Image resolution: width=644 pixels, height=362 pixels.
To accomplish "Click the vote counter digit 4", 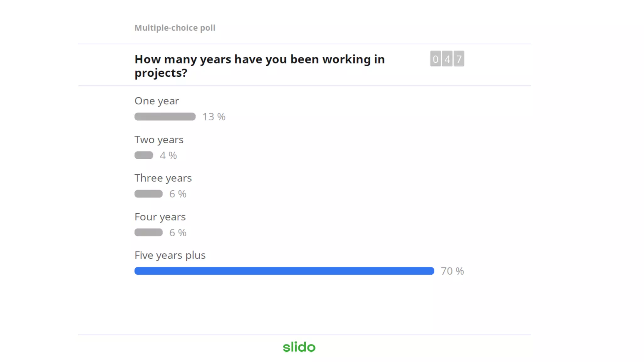I will pos(447,59).
